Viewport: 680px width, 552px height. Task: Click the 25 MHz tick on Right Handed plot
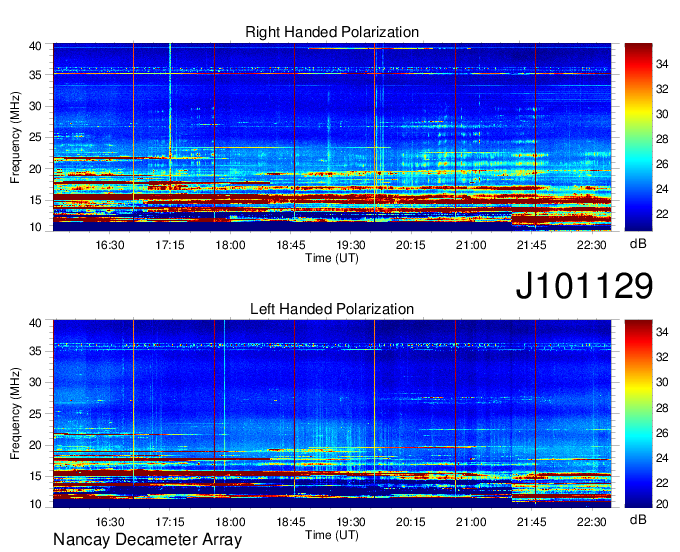click(x=36, y=137)
